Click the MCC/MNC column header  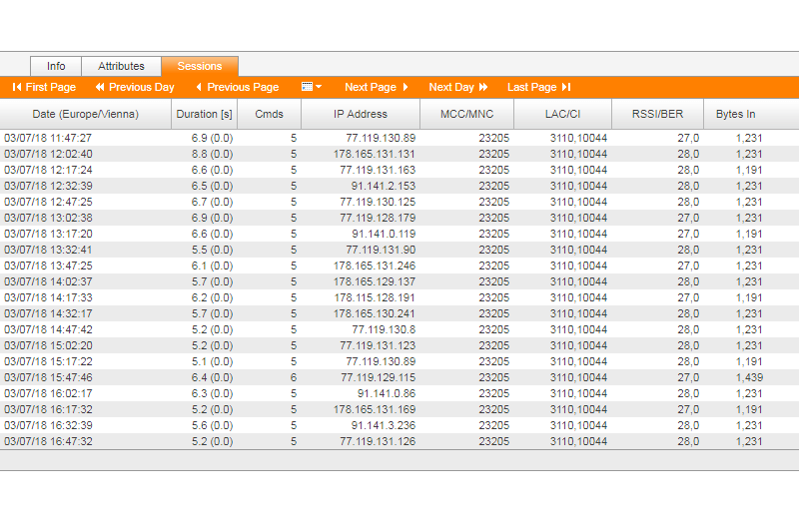point(466,115)
